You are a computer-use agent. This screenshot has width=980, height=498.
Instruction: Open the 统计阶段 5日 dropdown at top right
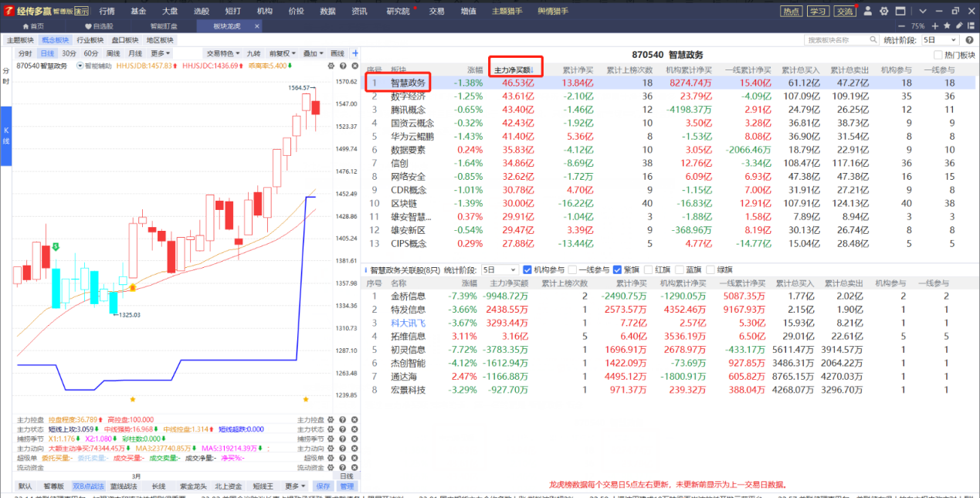click(x=940, y=40)
